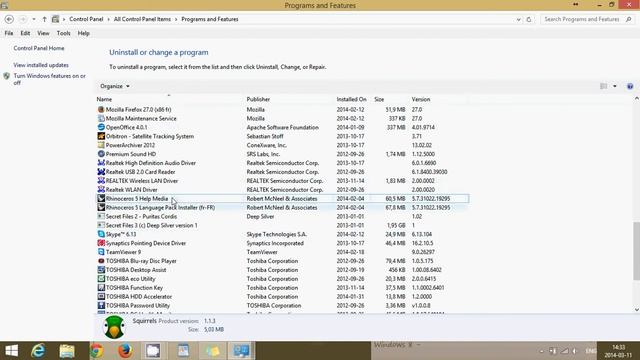This screenshot has height=360, width=640.
Task: Go up one level with up arrow
Action: [x=44, y=19]
